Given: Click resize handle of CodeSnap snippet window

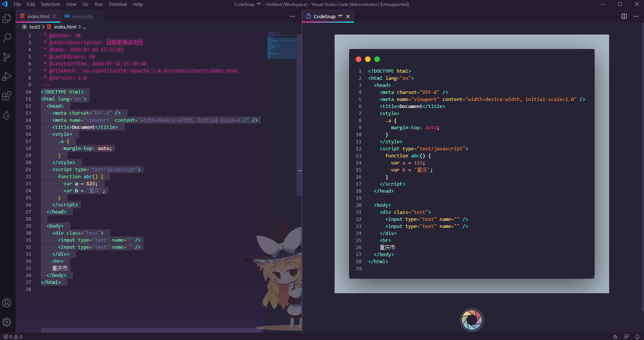Looking at the screenshot, I should tap(593, 277).
